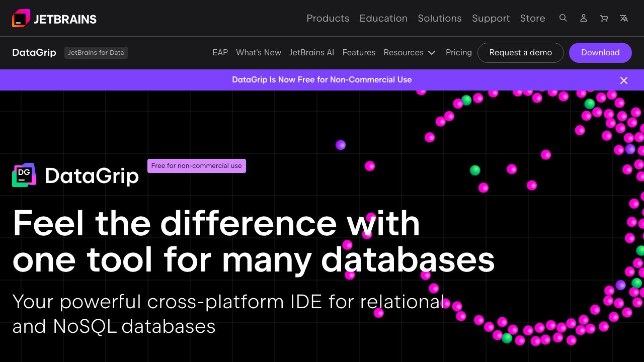Go to JetBrains AI page
Screen dimensions: 644x362
(x=311, y=52)
